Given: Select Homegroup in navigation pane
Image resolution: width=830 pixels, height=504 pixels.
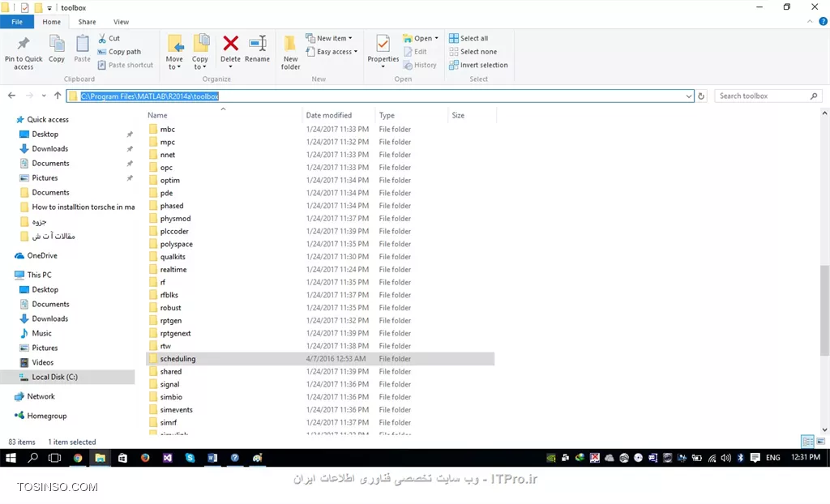Looking at the screenshot, I should 41,416.
